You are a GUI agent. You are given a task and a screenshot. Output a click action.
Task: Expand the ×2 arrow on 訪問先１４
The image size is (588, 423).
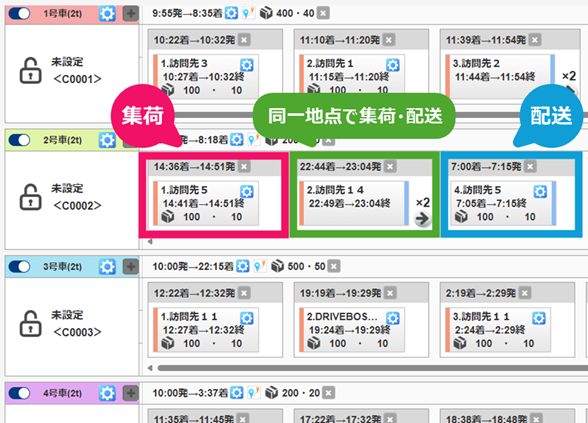point(422,218)
